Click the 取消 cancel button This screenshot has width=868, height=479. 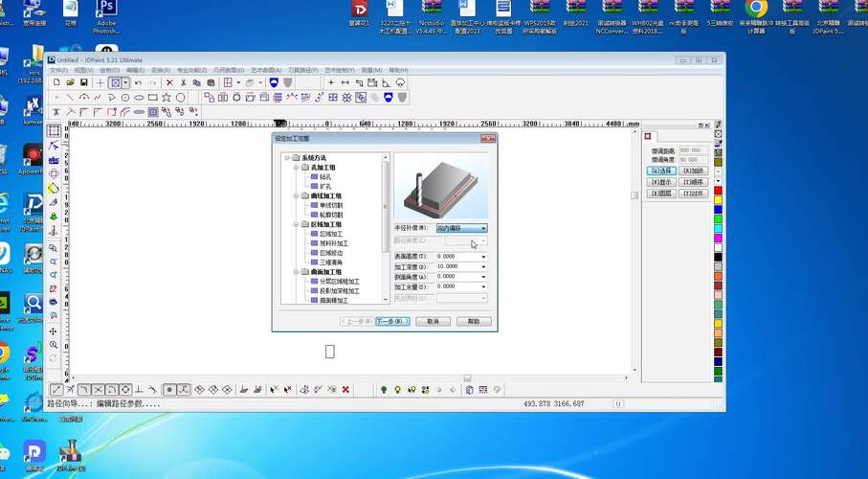pyautogui.click(x=433, y=322)
